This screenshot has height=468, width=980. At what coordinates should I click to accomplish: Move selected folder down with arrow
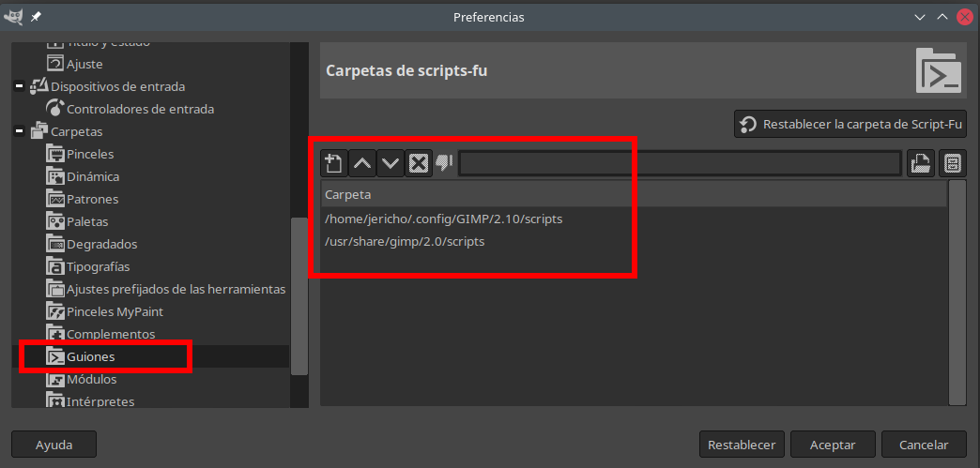tap(390, 163)
